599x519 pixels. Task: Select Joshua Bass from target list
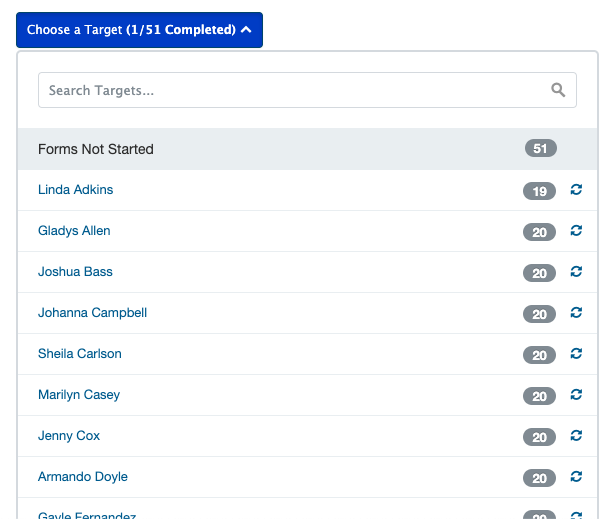point(75,272)
